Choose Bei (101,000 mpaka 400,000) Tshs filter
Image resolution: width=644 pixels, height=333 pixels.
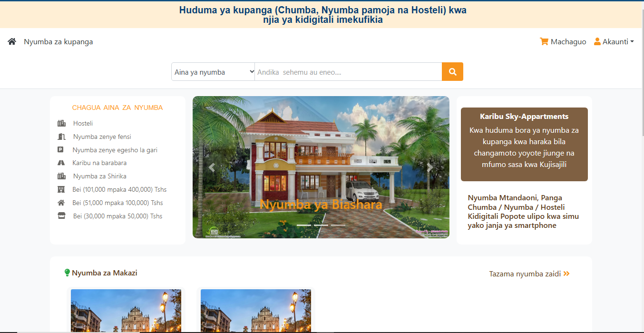pyautogui.click(x=119, y=190)
